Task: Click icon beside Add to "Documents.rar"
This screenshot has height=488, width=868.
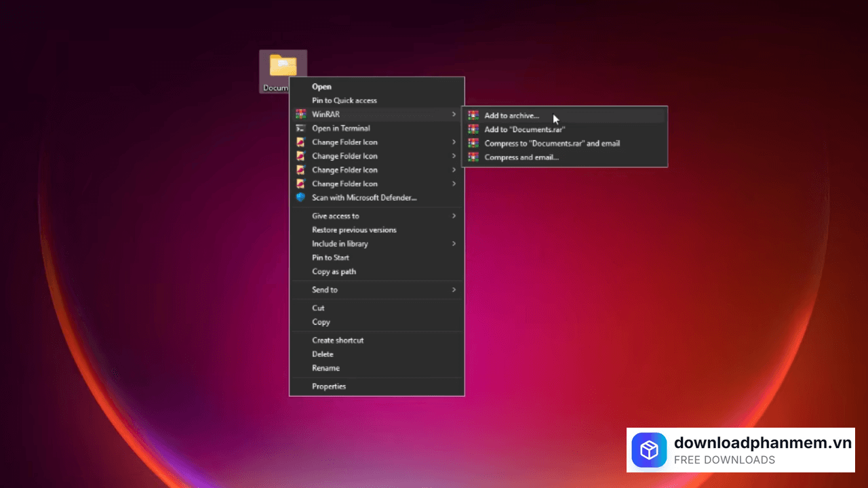Action: click(x=473, y=129)
